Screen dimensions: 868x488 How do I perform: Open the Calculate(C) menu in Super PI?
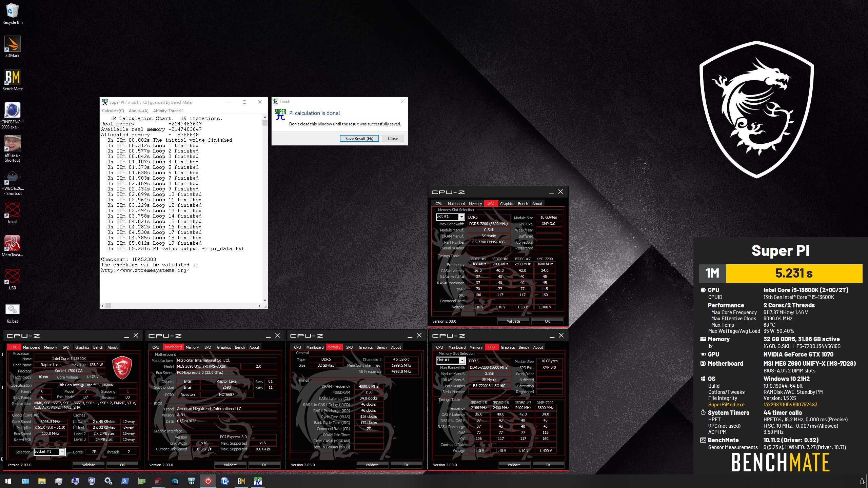113,111
